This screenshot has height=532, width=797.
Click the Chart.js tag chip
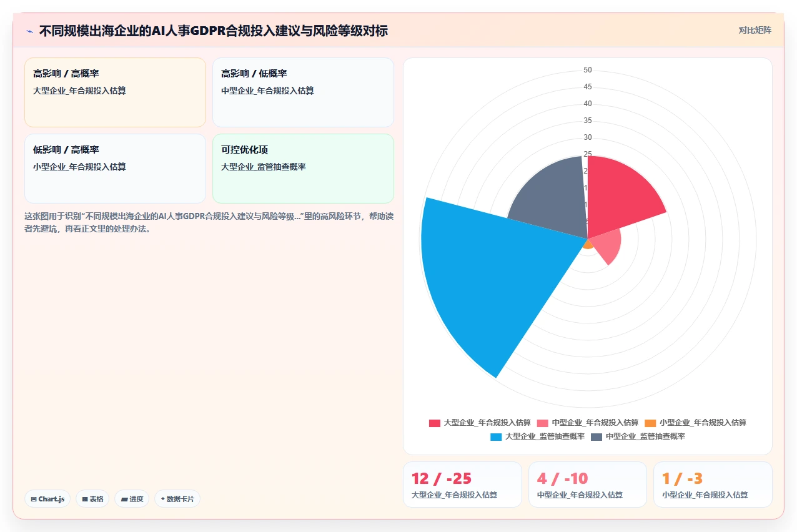[x=47, y=499]
